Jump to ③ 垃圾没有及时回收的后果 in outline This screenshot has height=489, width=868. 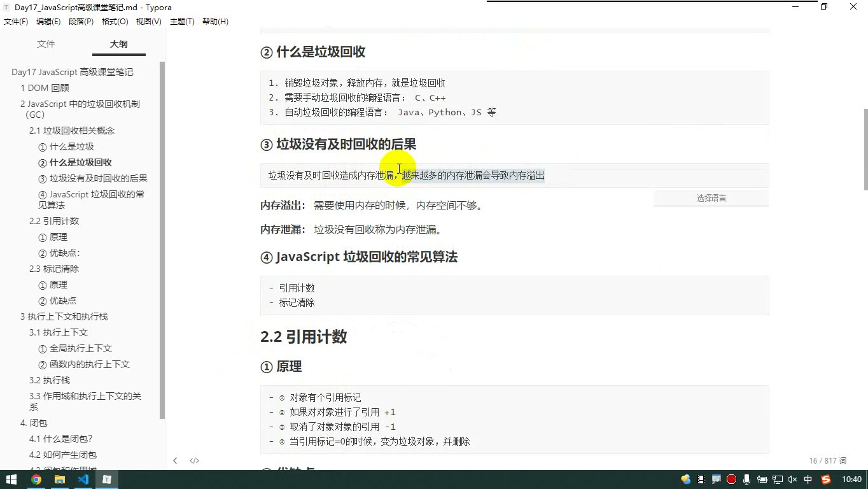click(x=93, y=178)
